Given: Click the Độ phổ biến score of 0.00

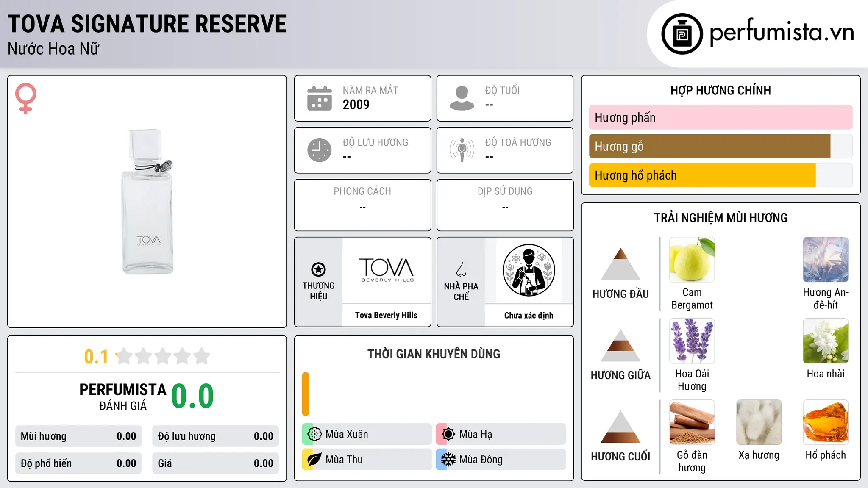Looking at the screenshot, I should tap(126, 463).
